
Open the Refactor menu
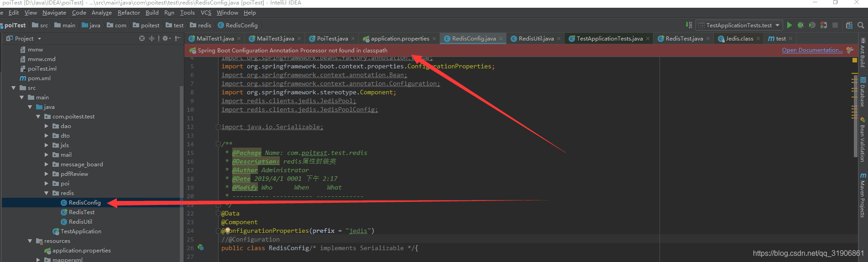click(129, 13)
